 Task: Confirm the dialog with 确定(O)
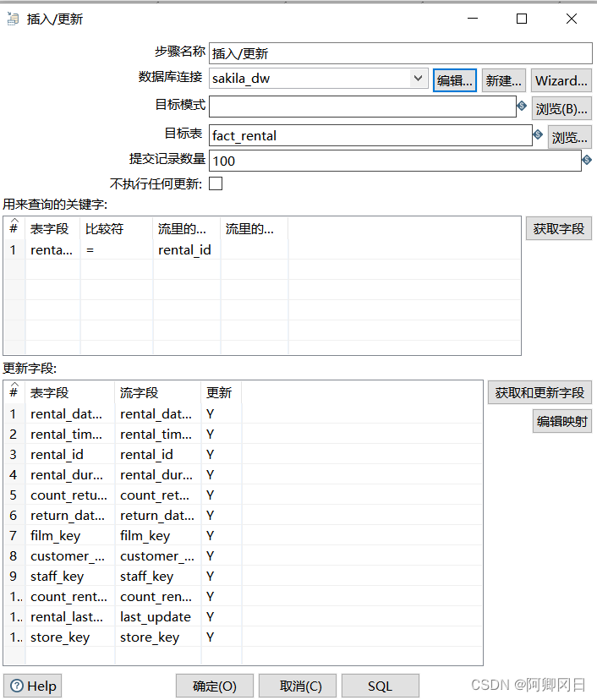coord(214,686)
